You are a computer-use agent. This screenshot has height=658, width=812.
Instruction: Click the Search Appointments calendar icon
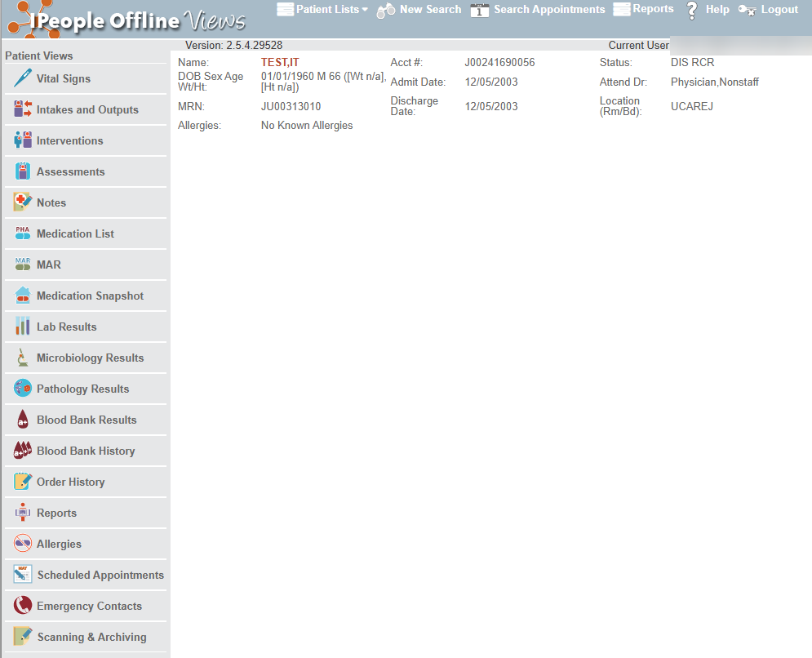480,10
